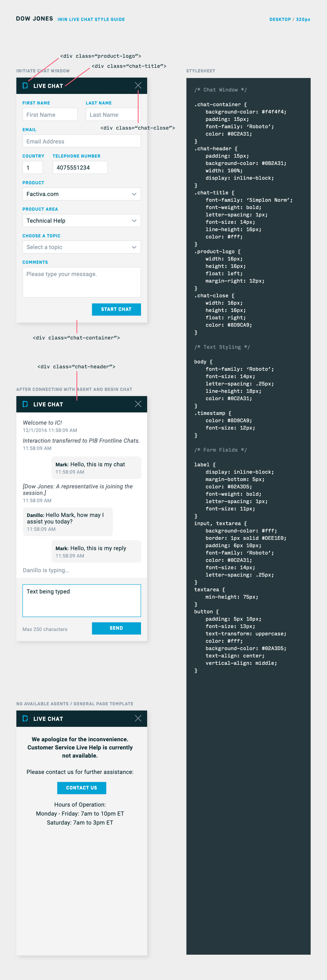Click 'Monday - Friday: 7am to 10pm ET'
This screenshot has height=980, width=327.
point(80,813)
